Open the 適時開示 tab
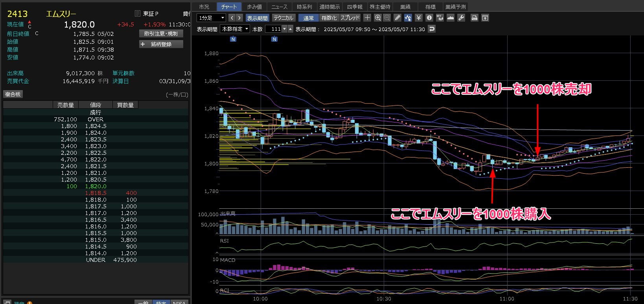Screen dimensions: 644x304 click(x=330, y=7)
